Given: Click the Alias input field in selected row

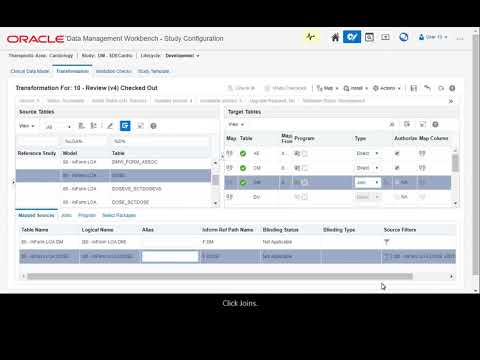Looking at the screenshot, I should 170,256.
